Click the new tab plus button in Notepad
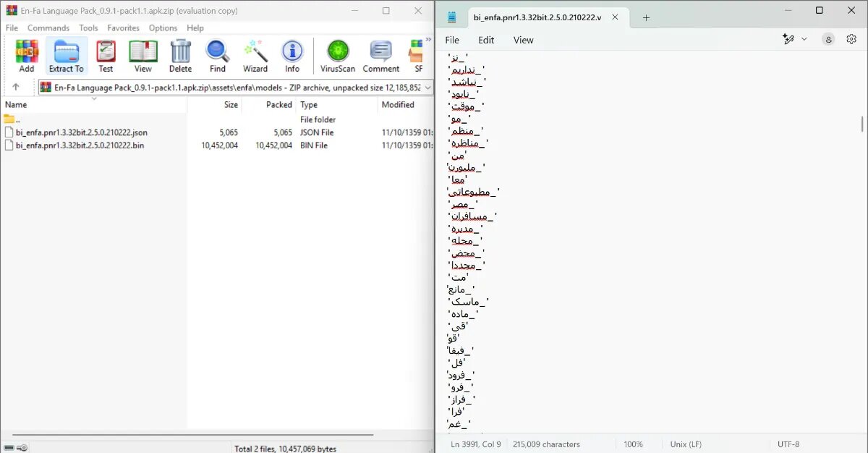Screen dimensions: 868x453 point(645,16)
